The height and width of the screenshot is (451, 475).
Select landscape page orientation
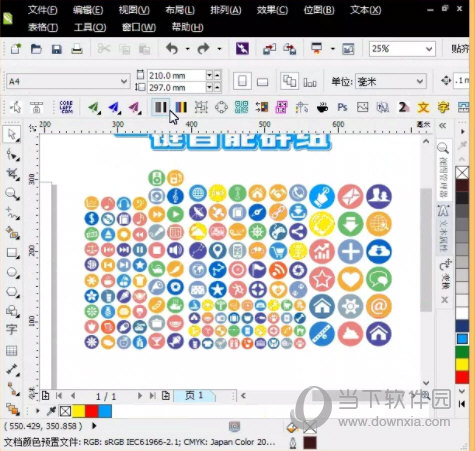point(263,82)
